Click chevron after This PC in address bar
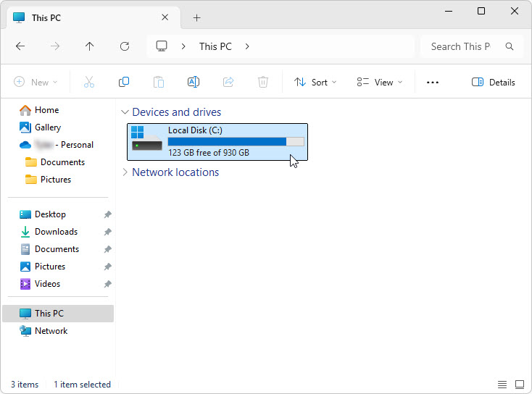 coord(247,46)
